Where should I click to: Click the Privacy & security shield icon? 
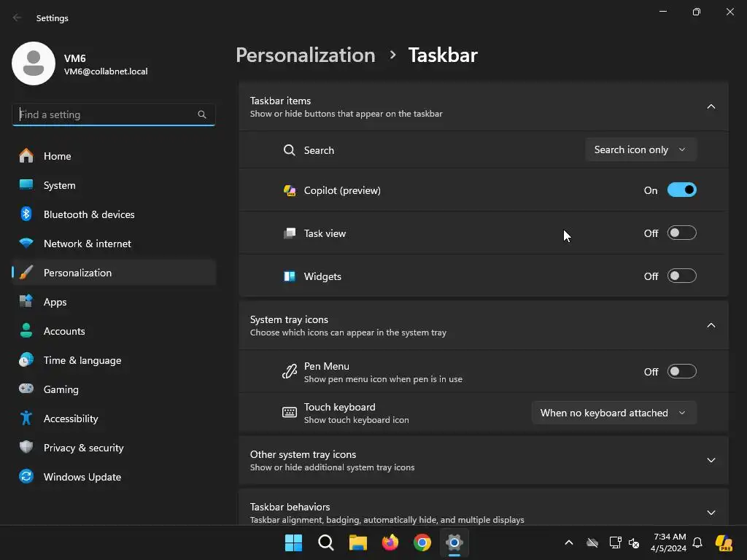[26, 447]
